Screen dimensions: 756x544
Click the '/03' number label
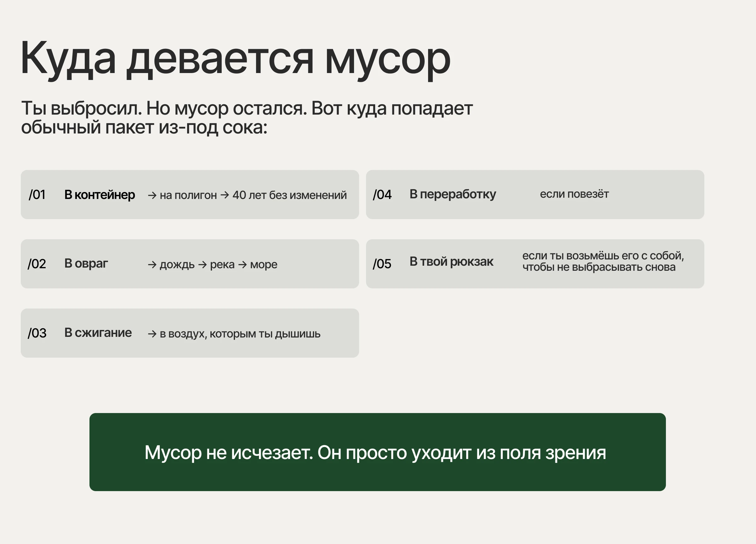point(37,333)
